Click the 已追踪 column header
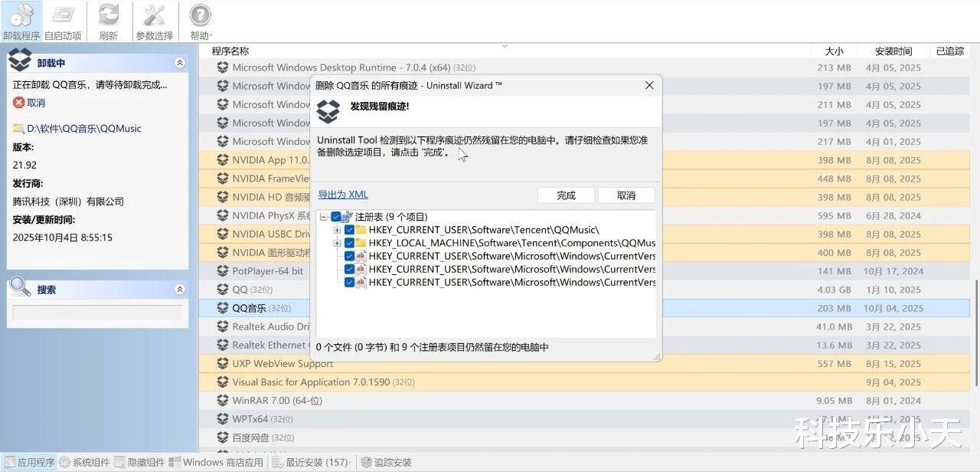 coord(950,51)
